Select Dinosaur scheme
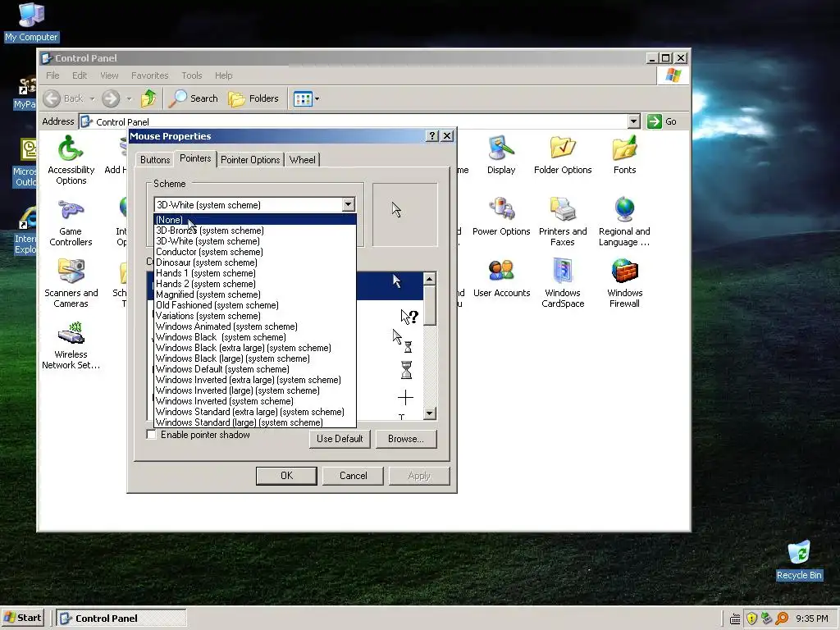840x630 pixels. coord(255,262)
